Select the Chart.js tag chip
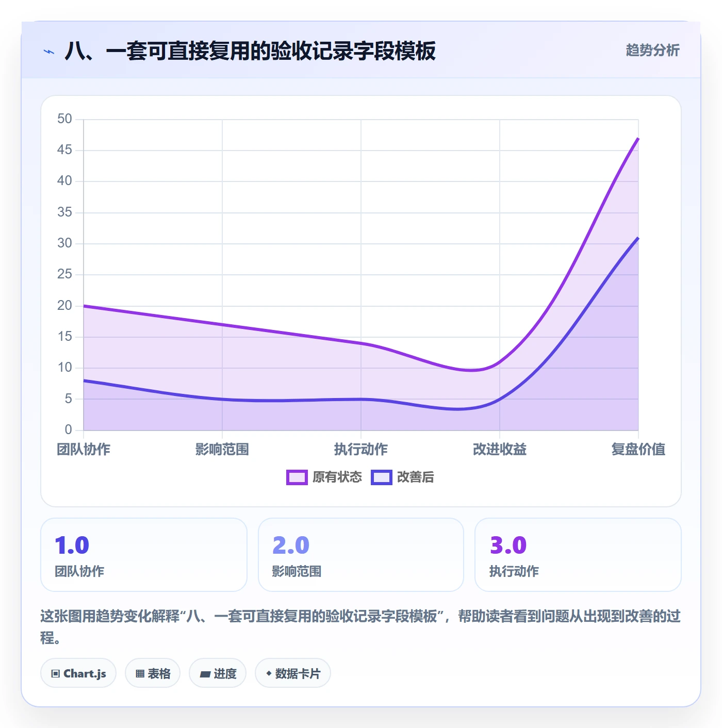Screen dimensions: 722x728 point(78,673)
